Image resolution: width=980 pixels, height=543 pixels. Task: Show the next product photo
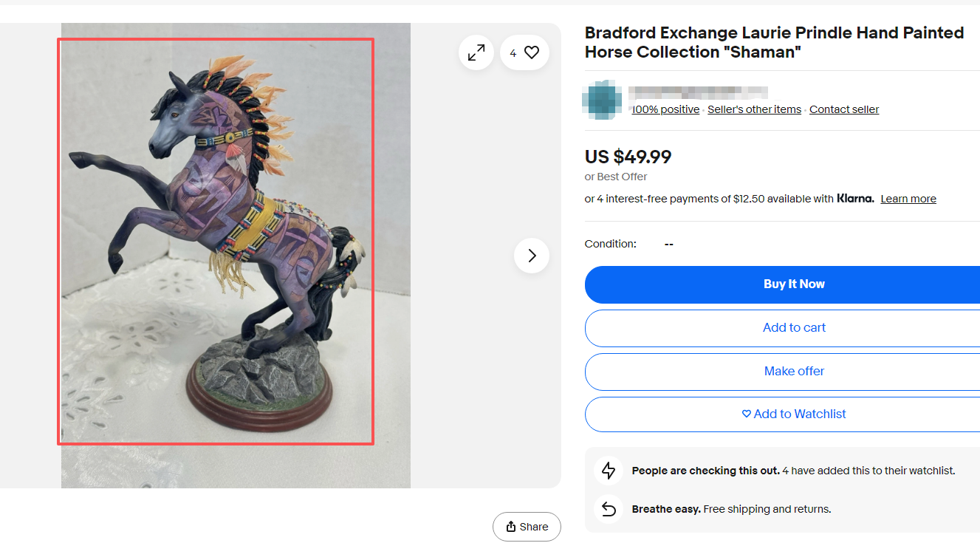click(532, 256)
